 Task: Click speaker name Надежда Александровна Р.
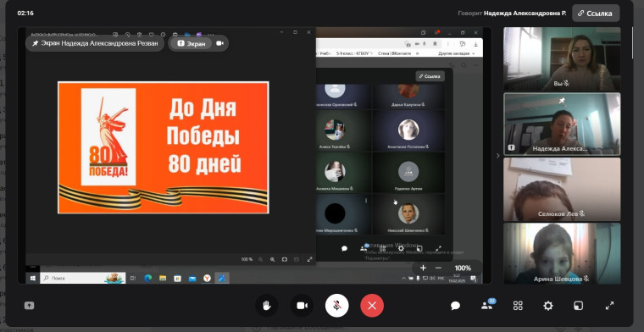tap(525, 14)
